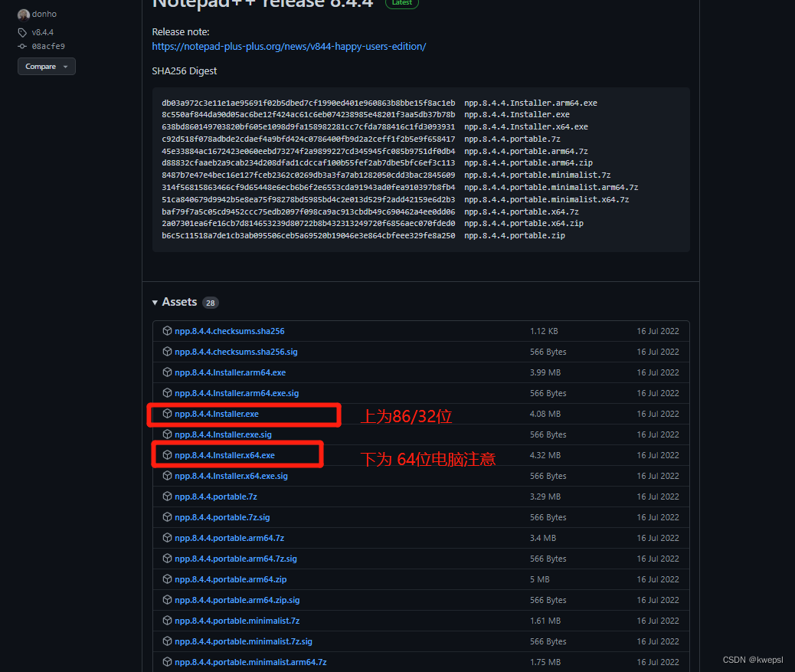Click donho's avatar image
795x672 pixels.
[x=23, y=15]
